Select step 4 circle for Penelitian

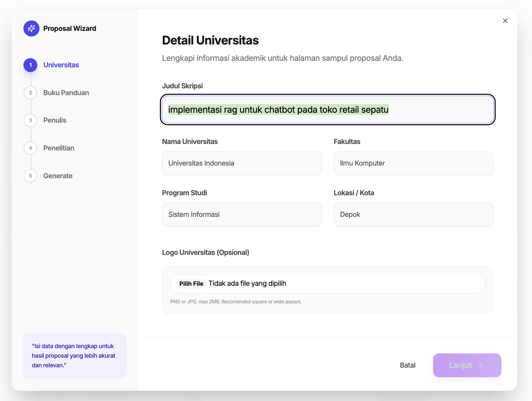(x=31, y=148)
